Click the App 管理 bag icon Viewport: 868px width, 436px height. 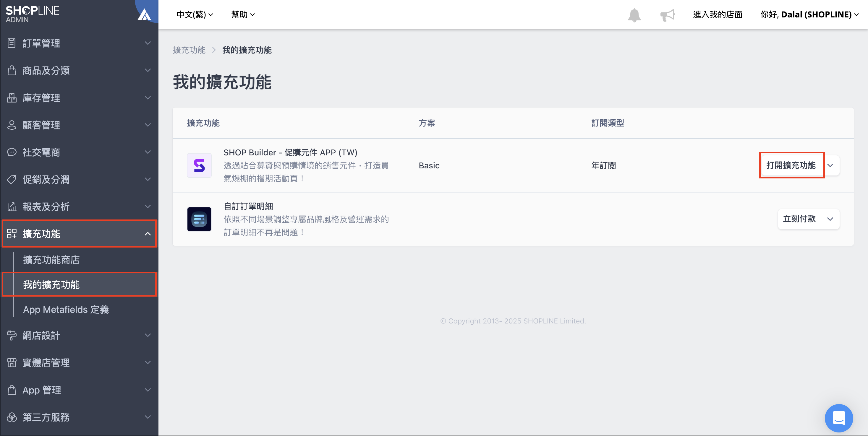click(x=12, y=390)
